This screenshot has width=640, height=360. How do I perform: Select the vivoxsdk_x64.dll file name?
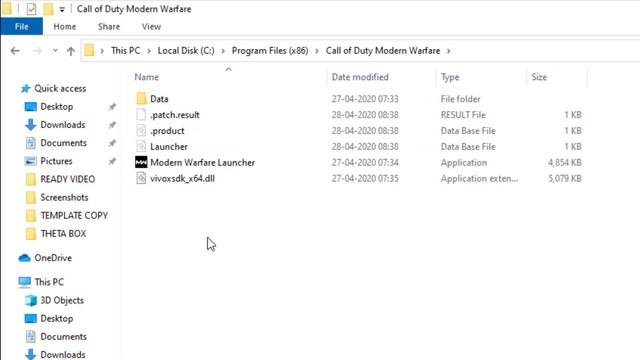[x=182, y=178]
